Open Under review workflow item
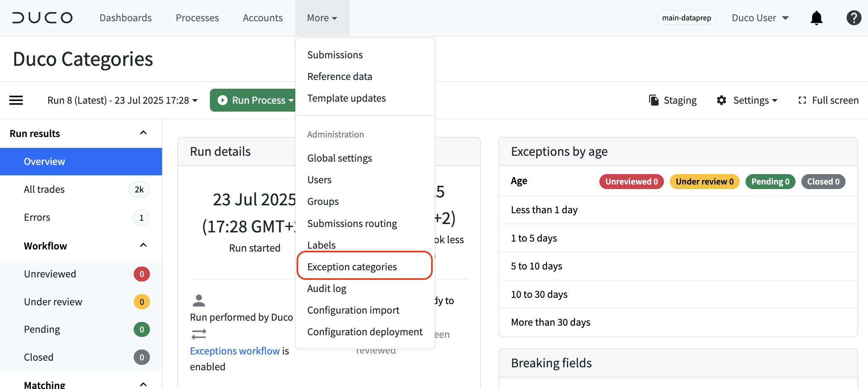This screenshot has height=389, width=868. [81, 302]
